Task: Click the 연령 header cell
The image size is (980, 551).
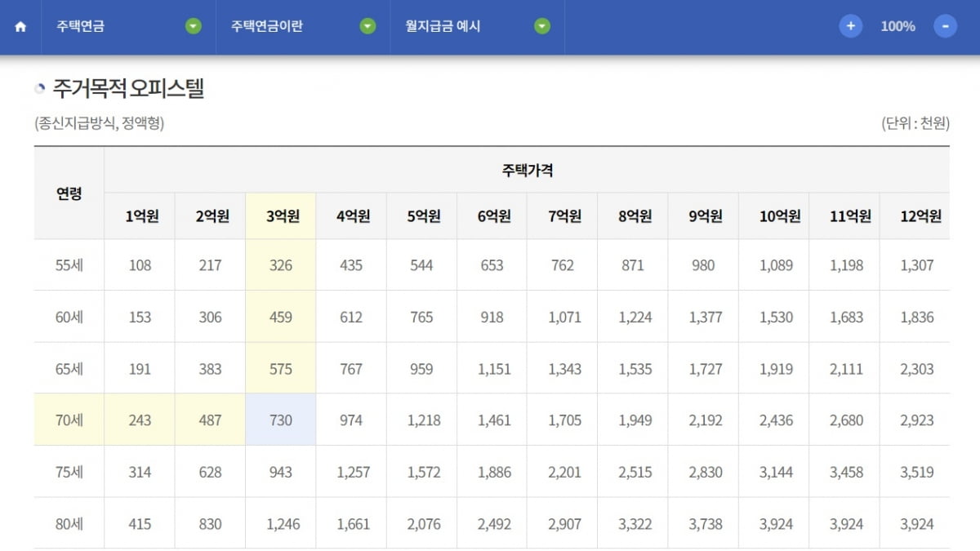Action: (69, 193)
